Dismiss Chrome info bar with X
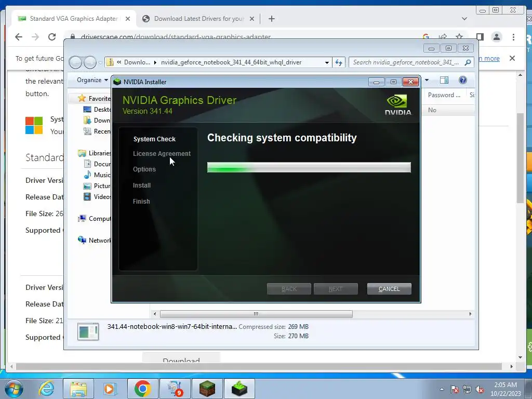This screenshot has height=399, width=532. click(x=512, y=58)
